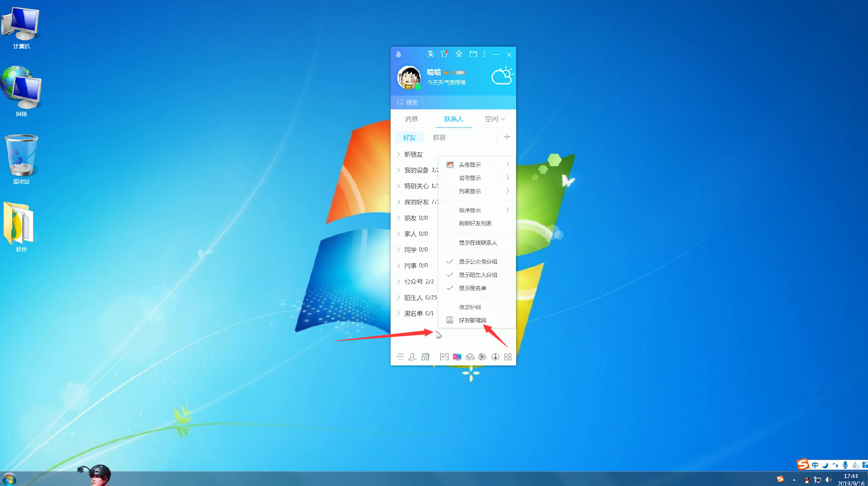Click the colorful pink-blue app icon

tap(457, 357)
